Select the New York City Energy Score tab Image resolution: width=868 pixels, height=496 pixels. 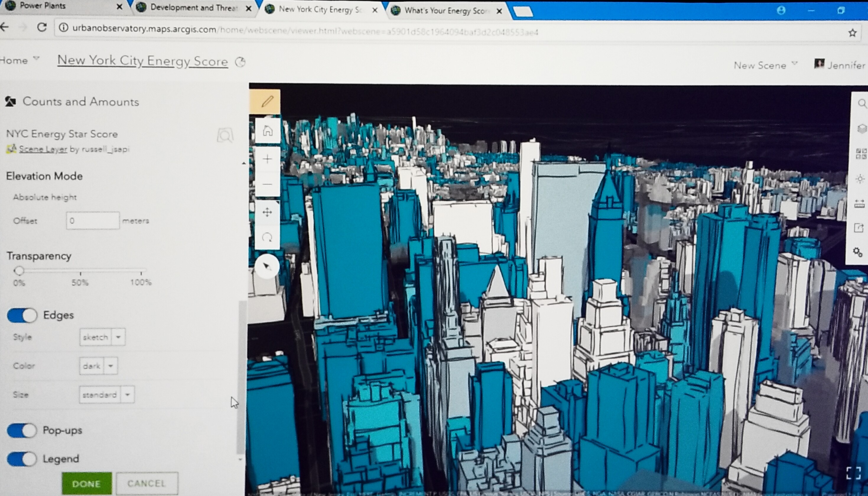(x=322, y=9)
